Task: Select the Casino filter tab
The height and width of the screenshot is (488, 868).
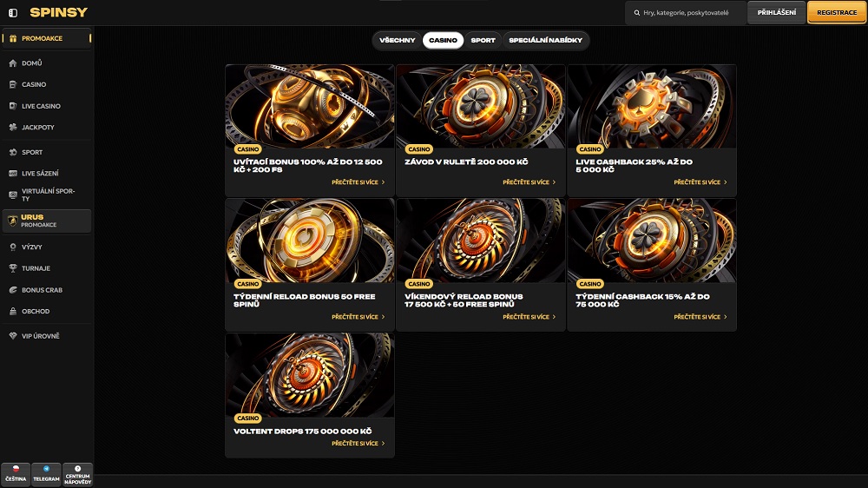Action: click(x=443, y=40)
